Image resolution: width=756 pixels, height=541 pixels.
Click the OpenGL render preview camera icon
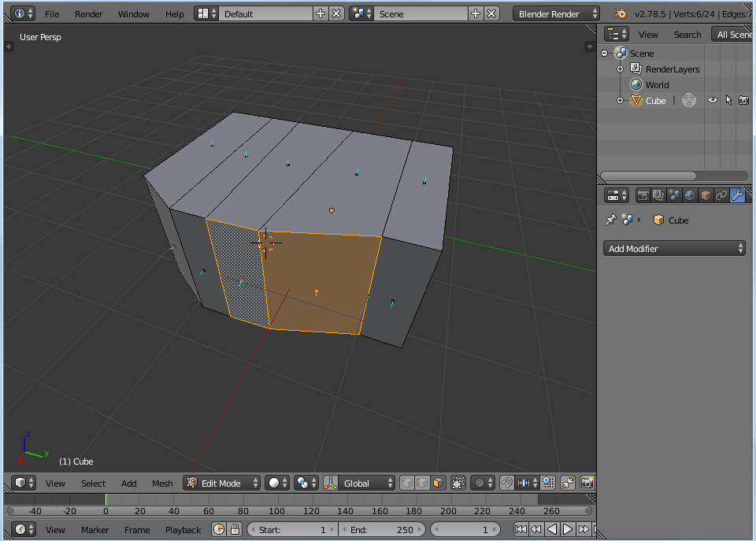coord(589,483)
